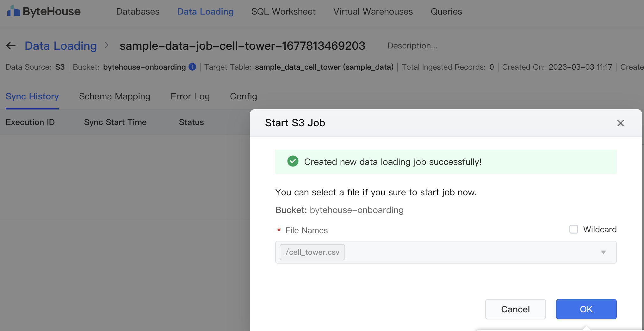Screen dimensions: 644x331
Task: Click the Created On date 2023-03-03 11:17
Action: (580, 67)
